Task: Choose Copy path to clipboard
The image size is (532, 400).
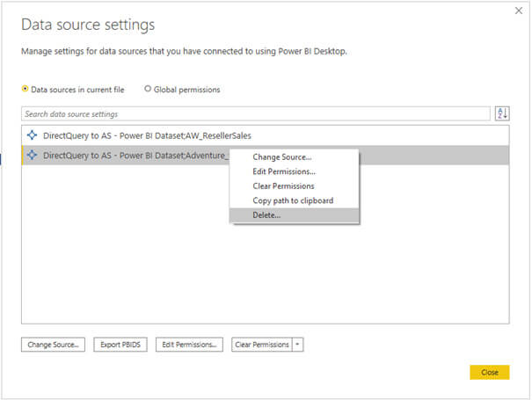Action: click(x=294, y=200)
